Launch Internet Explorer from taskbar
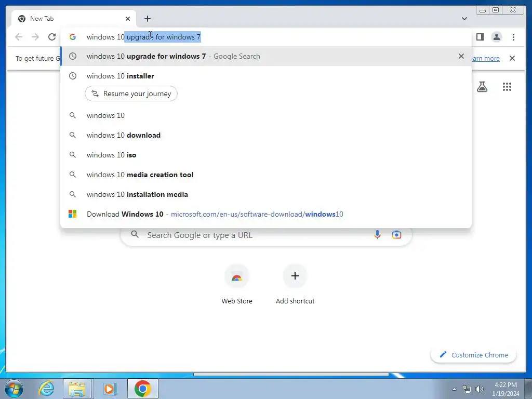This screenshot has height=399, width=532. point(46,389)
